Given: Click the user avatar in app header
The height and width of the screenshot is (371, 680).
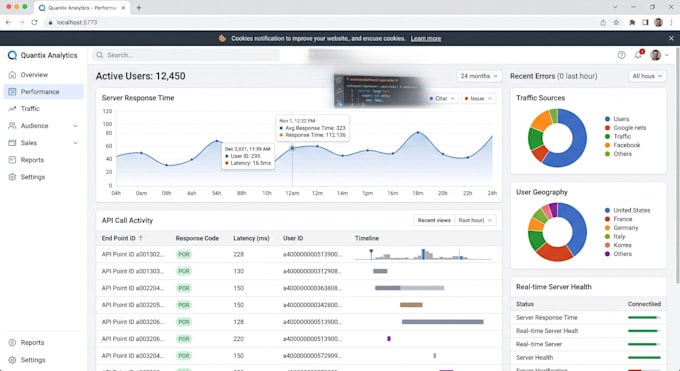Looking at the screenshot, I should 655,55.
